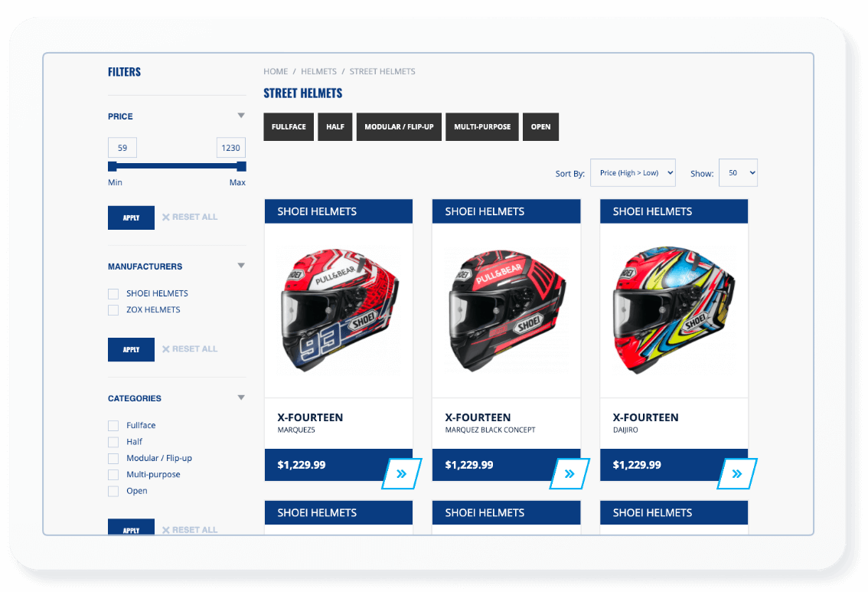Apply the manufacturers filter
Viewport: 868px width, 592px height.
[131, 349]
